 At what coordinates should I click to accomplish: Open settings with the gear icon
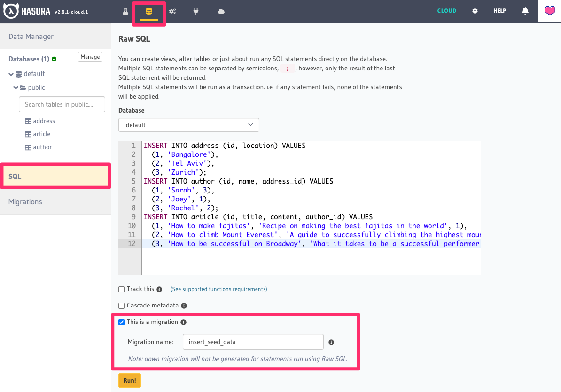(475, 10)
